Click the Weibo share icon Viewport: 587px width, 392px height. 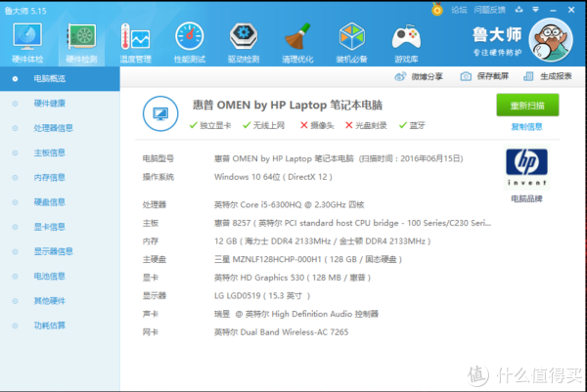pos(400,76)
